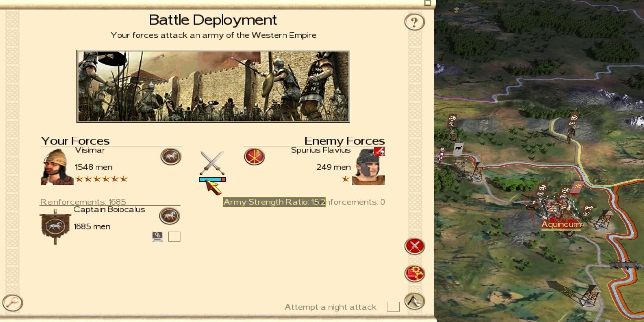Check the Attempt a night attack box
Viewport: 644px width, 322px height.
pos(393,307)
